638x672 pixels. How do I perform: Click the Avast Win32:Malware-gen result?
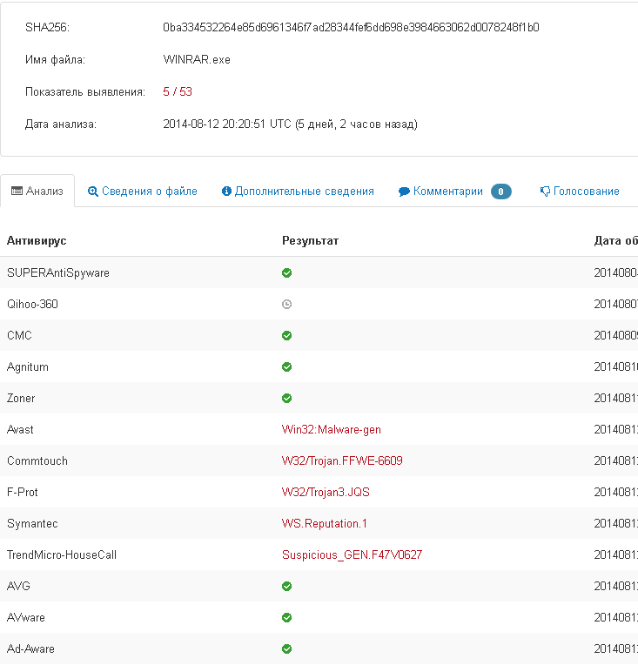331,429
